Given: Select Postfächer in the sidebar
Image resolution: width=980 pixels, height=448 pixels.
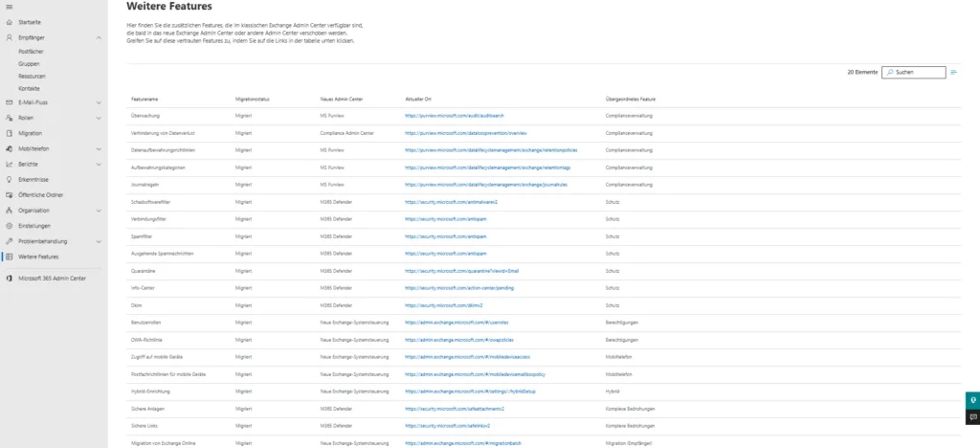Looking at the screenshot, I should click(30, 52).
